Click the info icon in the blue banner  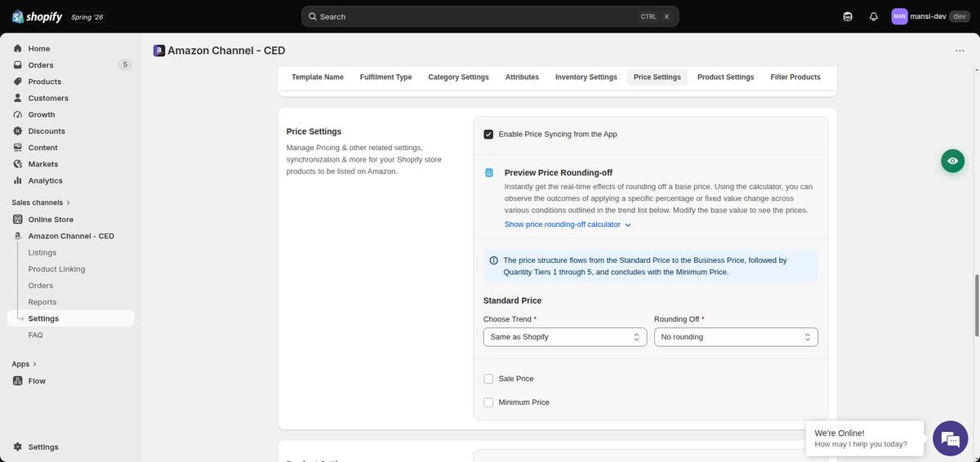(493, 260)
